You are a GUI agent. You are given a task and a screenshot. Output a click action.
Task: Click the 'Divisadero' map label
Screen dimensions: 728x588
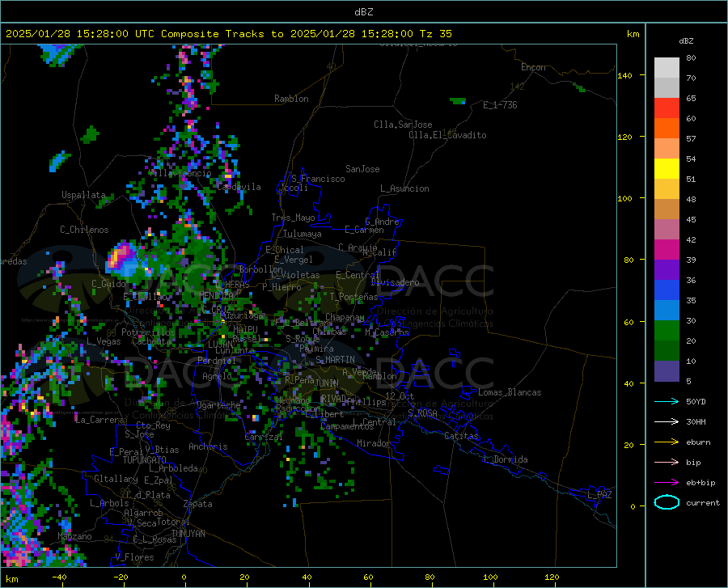coord(395,282)
